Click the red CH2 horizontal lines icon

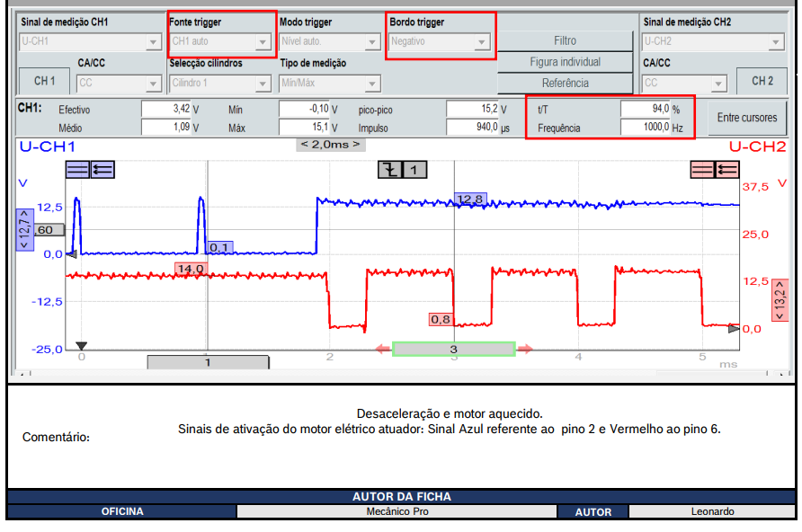pyautogui.click(x=701, y=169)
